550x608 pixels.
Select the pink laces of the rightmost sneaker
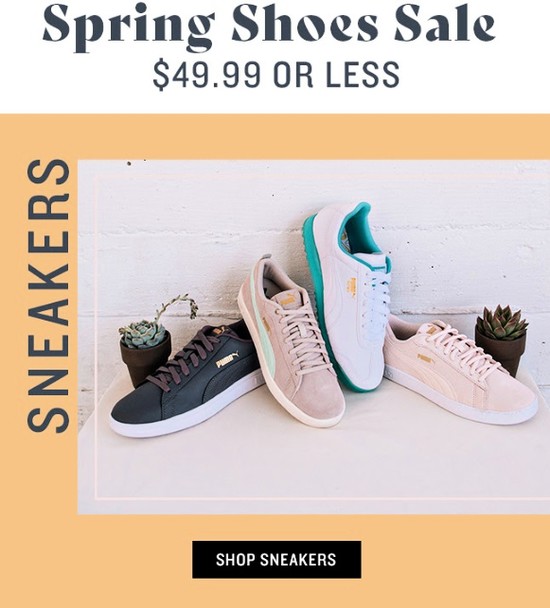(460, 343)
